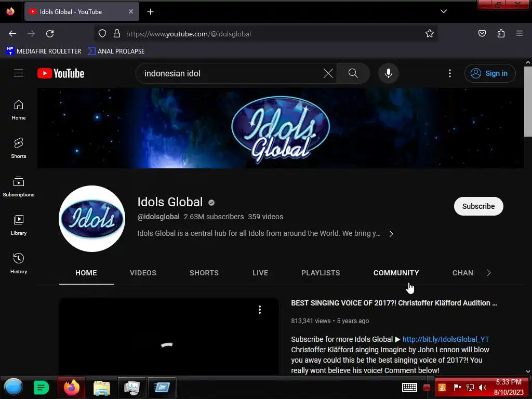The width and height of the screenshot is (532, 399).
Task: Click Sign in button
Action: pos(489,73)
